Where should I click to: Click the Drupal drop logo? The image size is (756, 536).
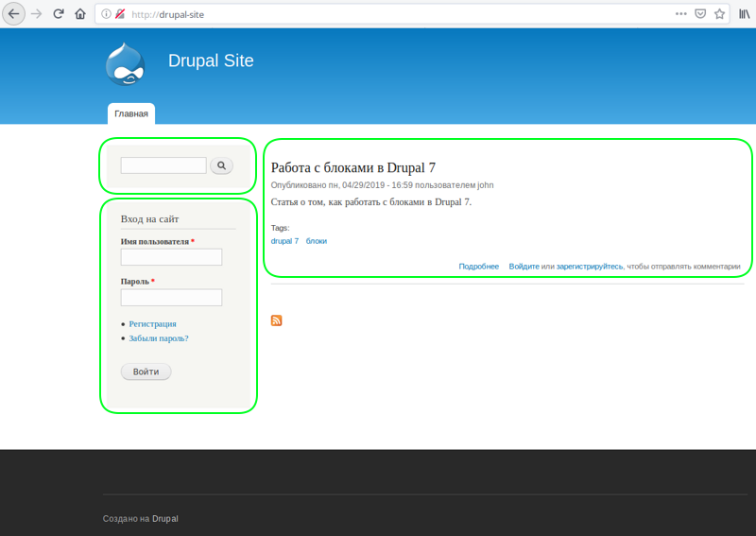125,64
